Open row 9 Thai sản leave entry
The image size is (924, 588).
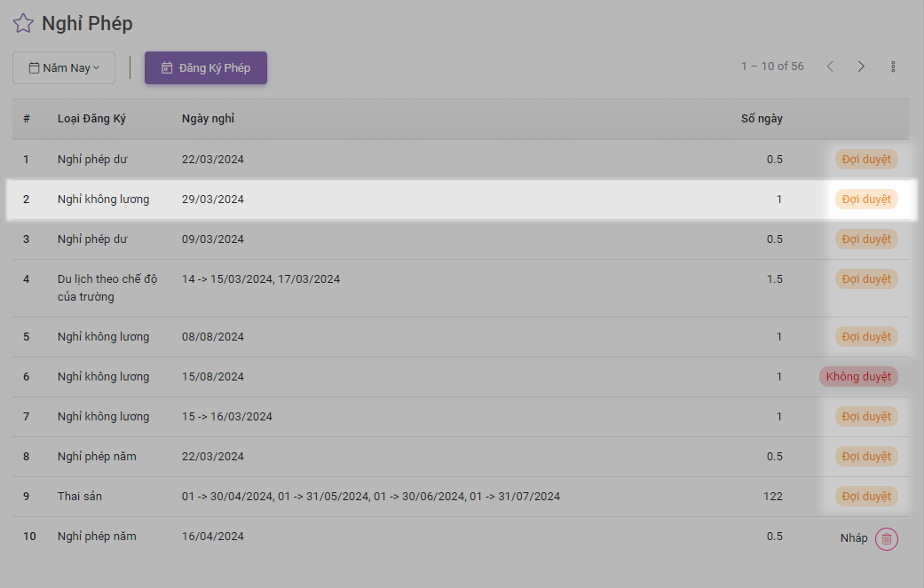point(80,497)
